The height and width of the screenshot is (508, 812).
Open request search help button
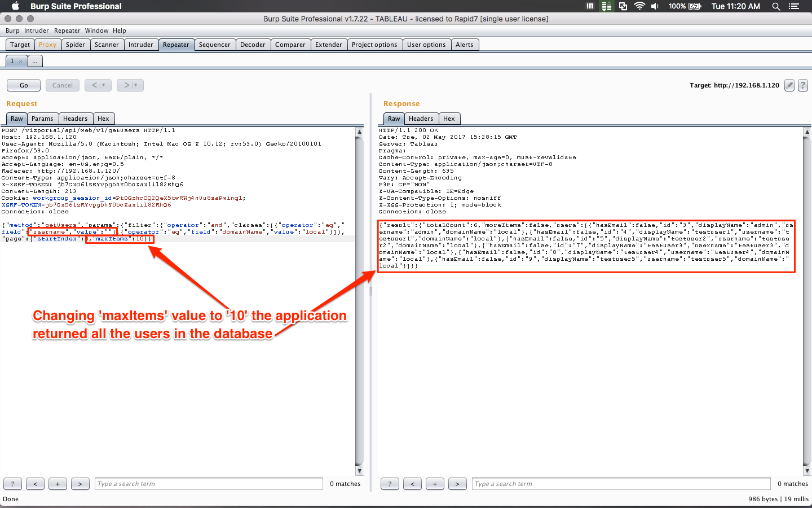point(12,484)
